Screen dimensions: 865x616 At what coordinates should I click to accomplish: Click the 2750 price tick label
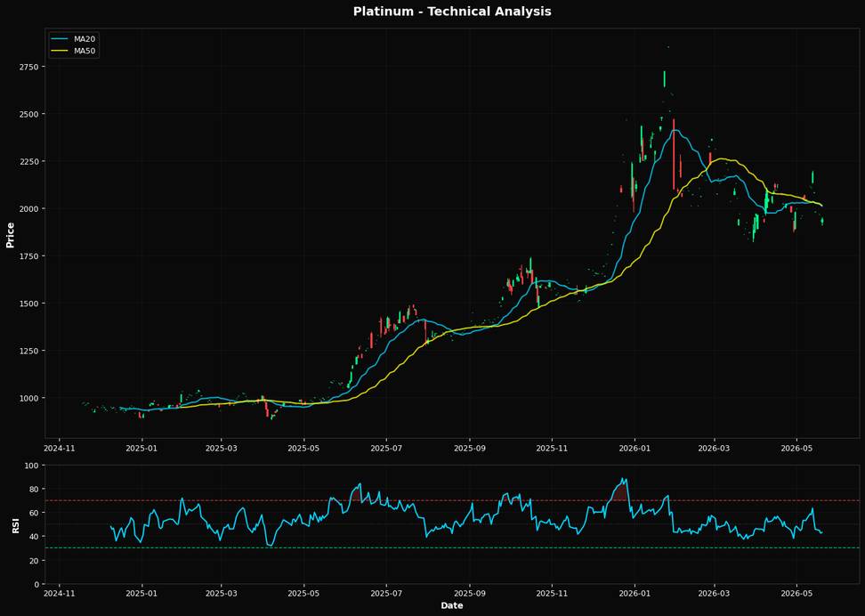tap(28, 67)
